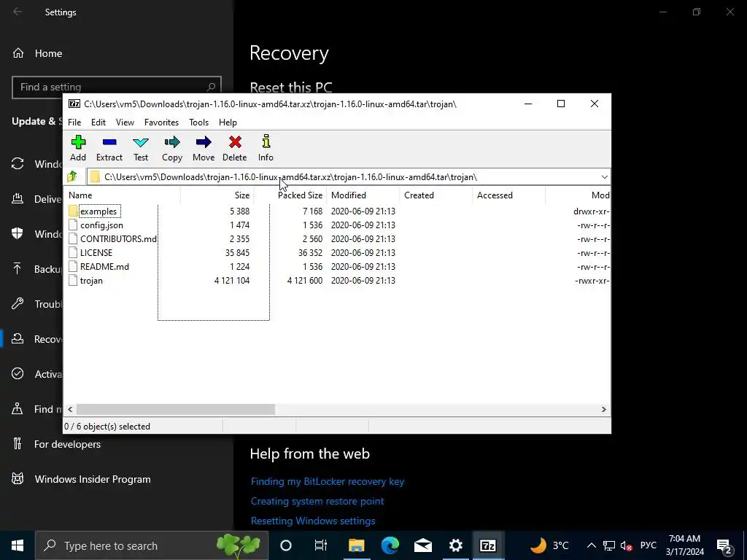Click the network tray icon
This screenshot has width=747, height=560.
click(x=609, y=545)
